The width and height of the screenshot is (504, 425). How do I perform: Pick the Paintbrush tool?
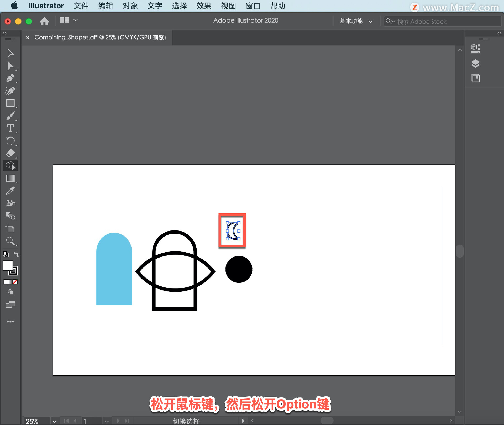10,116
